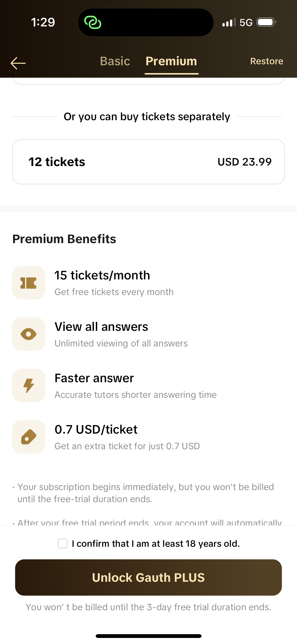Tap the price tag icon for 0.7 USD/ticket

[29, 437]
